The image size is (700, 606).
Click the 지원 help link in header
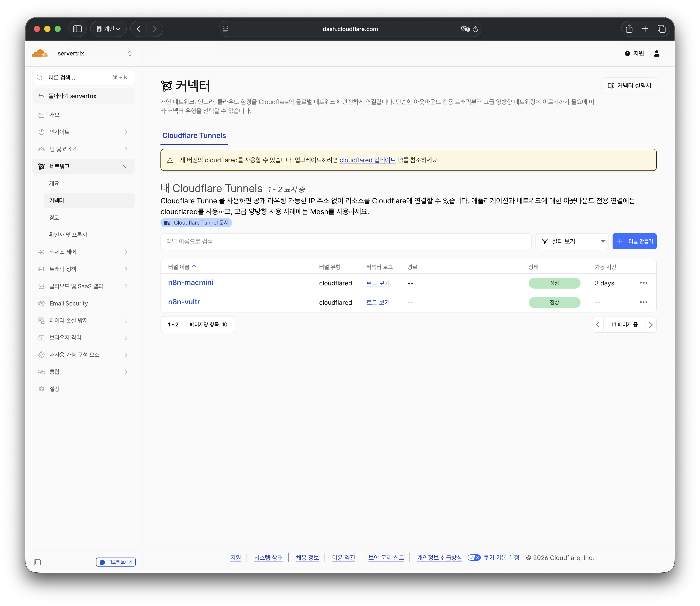tap(634, 53)
